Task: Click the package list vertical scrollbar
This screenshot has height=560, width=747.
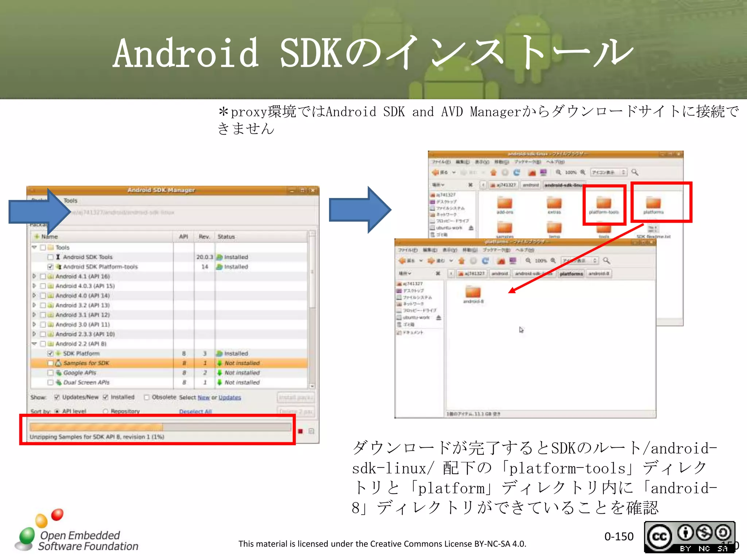Action: [x=312, y=310]
